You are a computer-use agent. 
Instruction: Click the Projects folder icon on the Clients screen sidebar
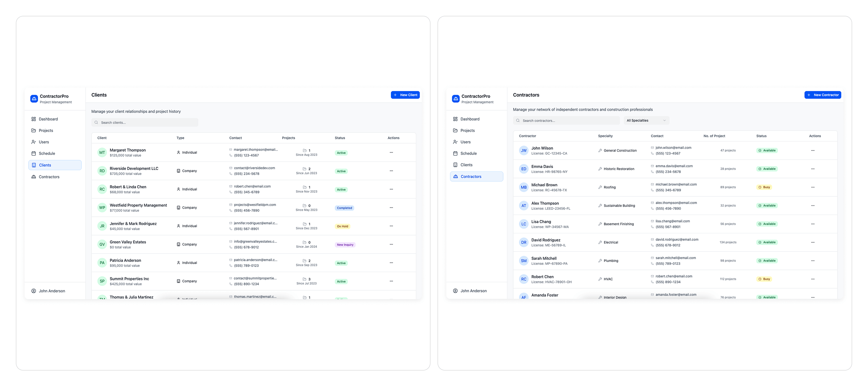(34, 131)
